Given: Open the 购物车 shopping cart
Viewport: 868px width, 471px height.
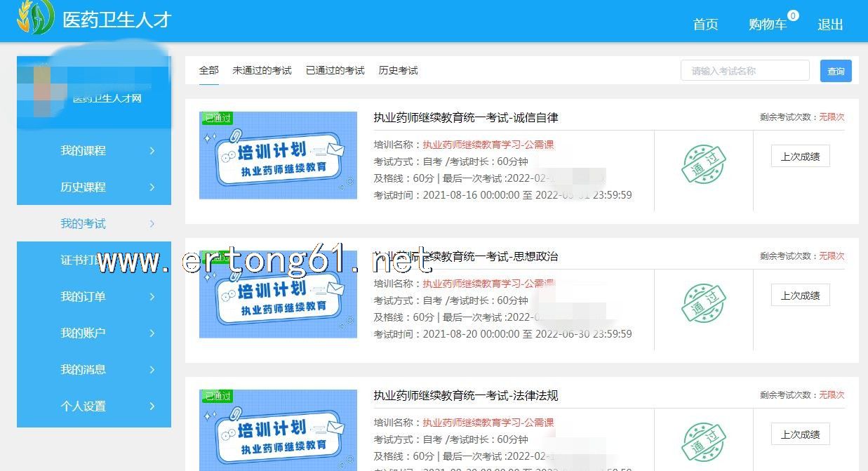Looking at the screenshot, I should [768, 25].
